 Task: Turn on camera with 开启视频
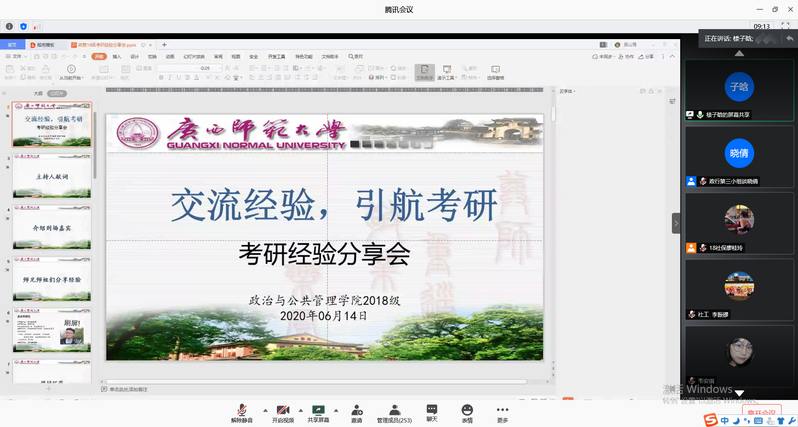(x=283, y=414)
